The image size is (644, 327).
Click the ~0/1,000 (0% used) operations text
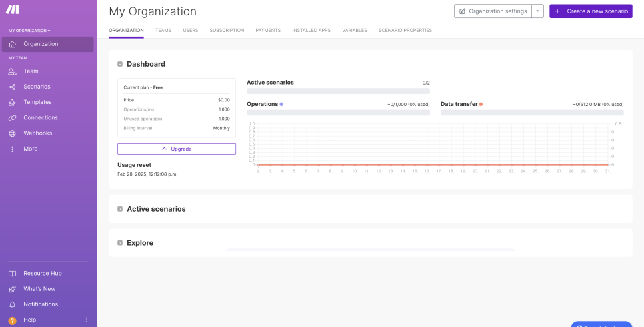pyautogui.click(x=408, y=105)
